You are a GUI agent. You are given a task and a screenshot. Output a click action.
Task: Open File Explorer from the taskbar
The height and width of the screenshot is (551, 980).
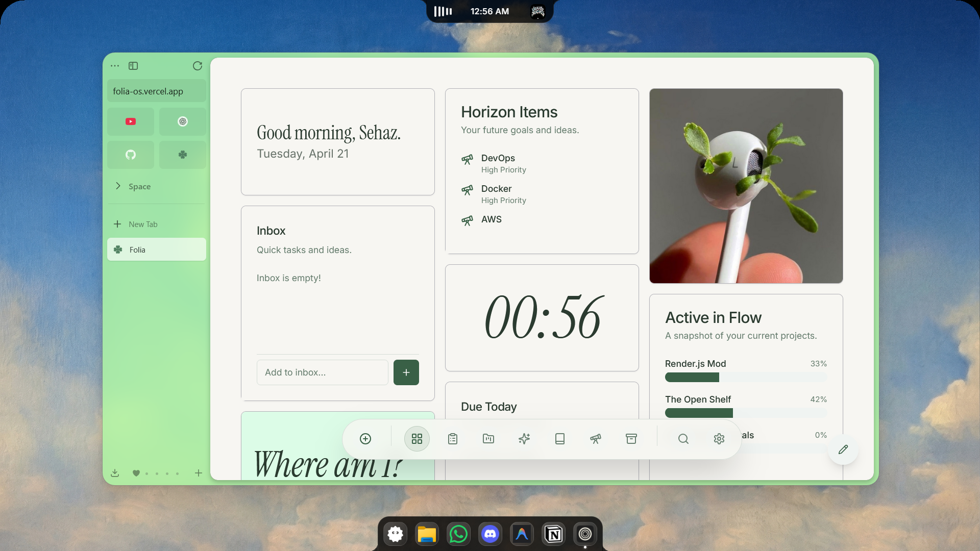(x=427, y=534)
